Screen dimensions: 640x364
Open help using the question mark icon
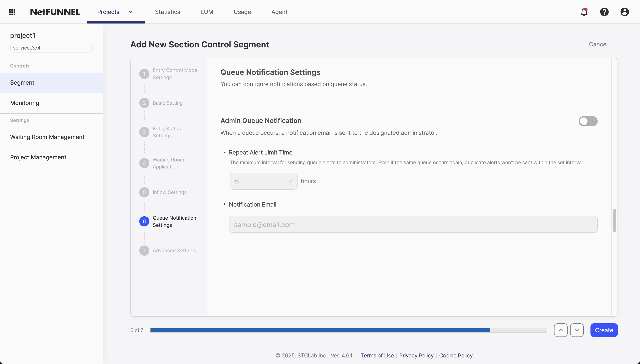point(604,12)
